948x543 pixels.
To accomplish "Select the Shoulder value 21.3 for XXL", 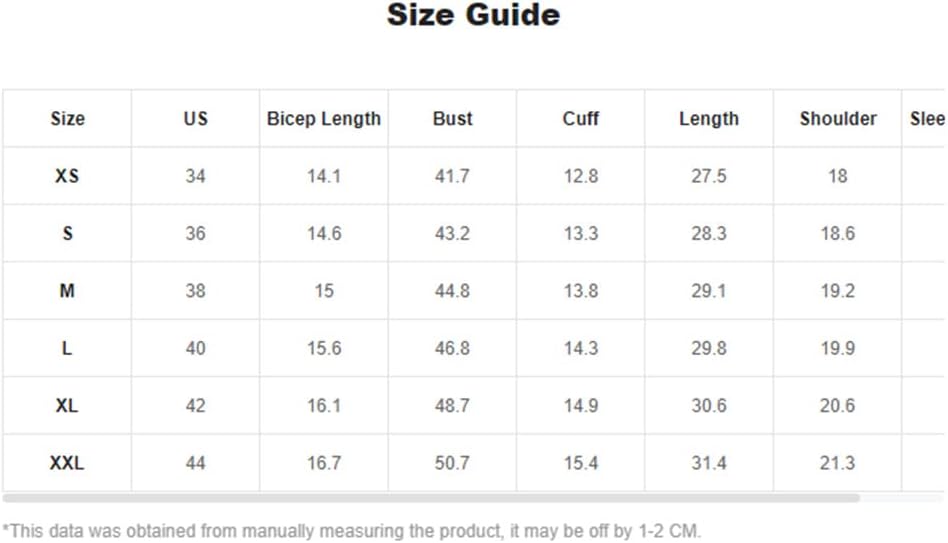I will click(838, 463).
